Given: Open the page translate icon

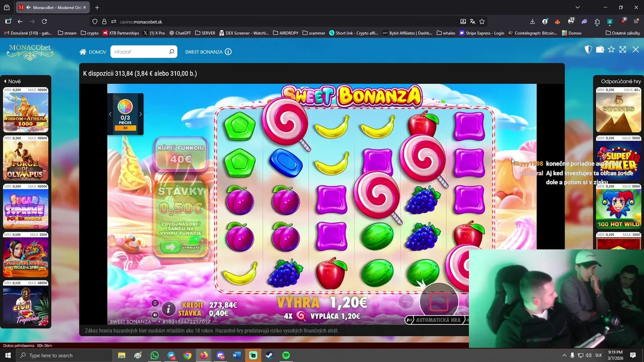Looking at the screenshot, I should tap(472, 22).
